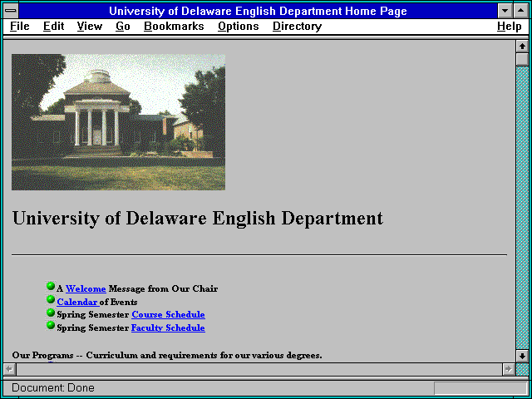Screen dimensions: 532x399
Task: Open the Faculty Schedule link
Action: pyautogui.click(x=168, y=328)
